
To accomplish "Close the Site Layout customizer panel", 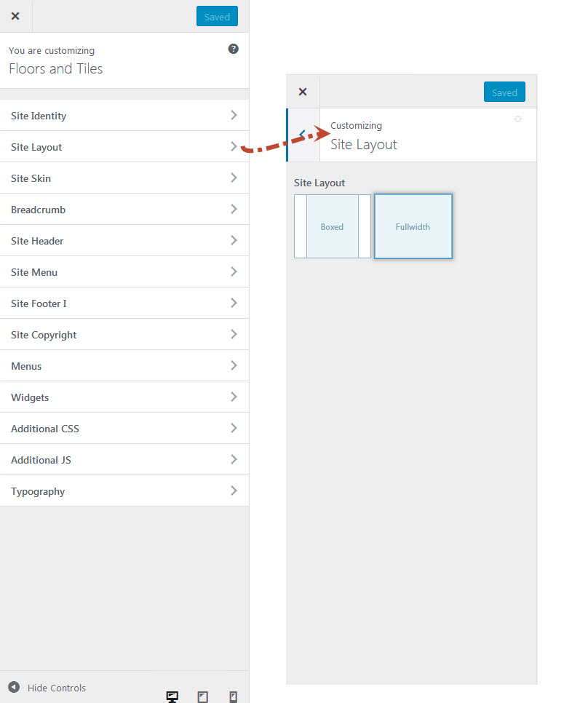I will click(x=303, y=92).
